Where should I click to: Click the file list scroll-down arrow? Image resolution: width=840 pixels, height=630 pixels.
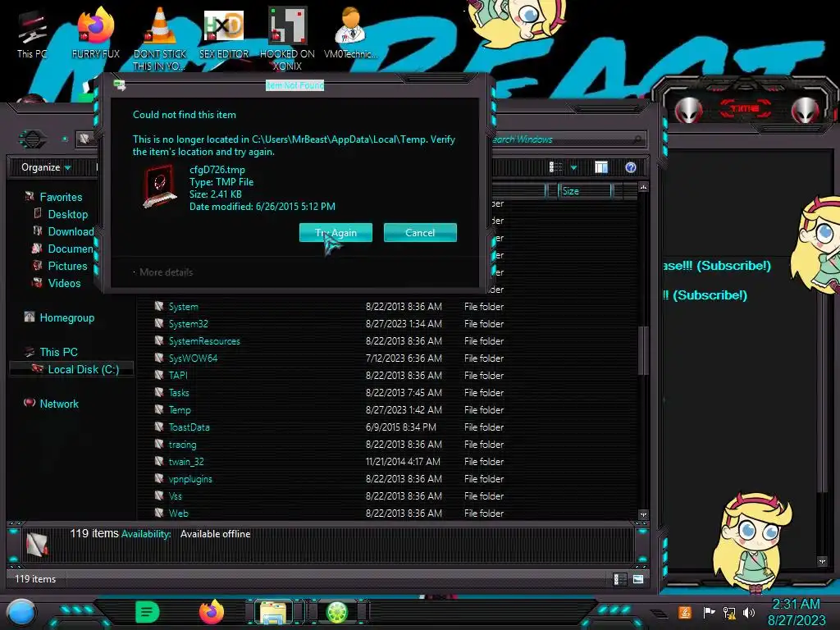[643, 514]
